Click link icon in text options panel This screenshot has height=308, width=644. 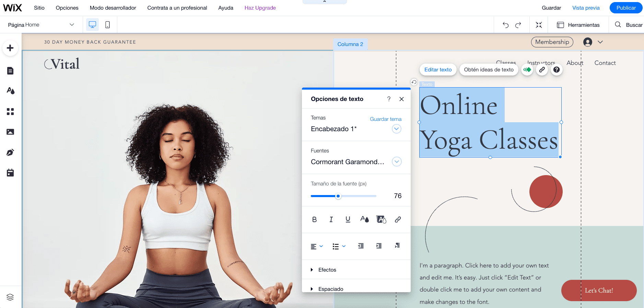pos(398,219)
